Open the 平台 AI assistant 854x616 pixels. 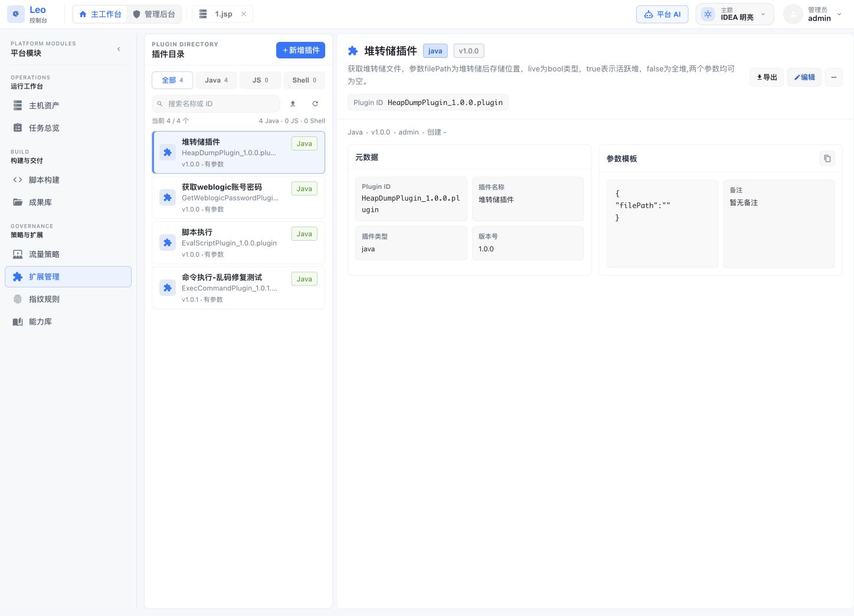[662, 14]
